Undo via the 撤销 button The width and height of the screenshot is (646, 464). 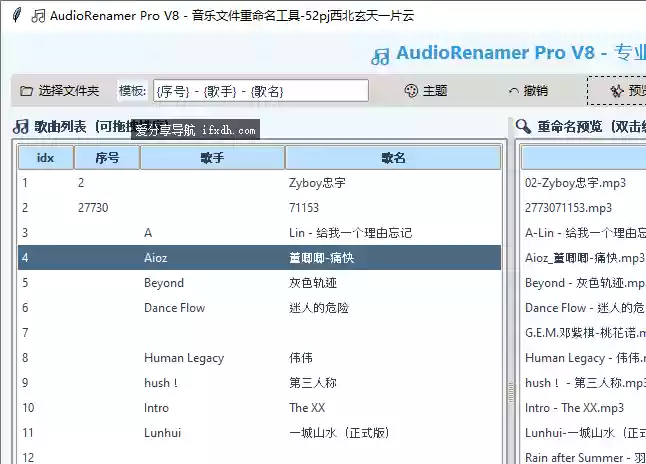pos(528,91)
